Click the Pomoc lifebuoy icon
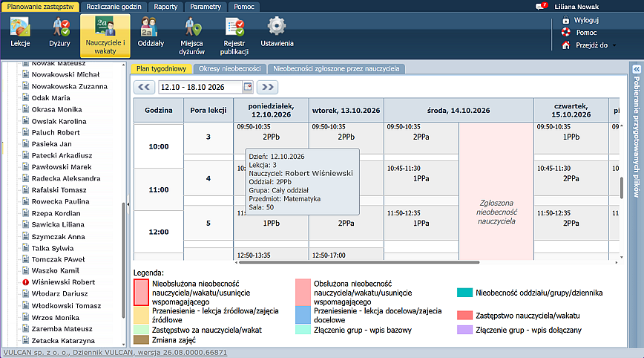This screenshot has width=644, height=358. tap(565, 32)
